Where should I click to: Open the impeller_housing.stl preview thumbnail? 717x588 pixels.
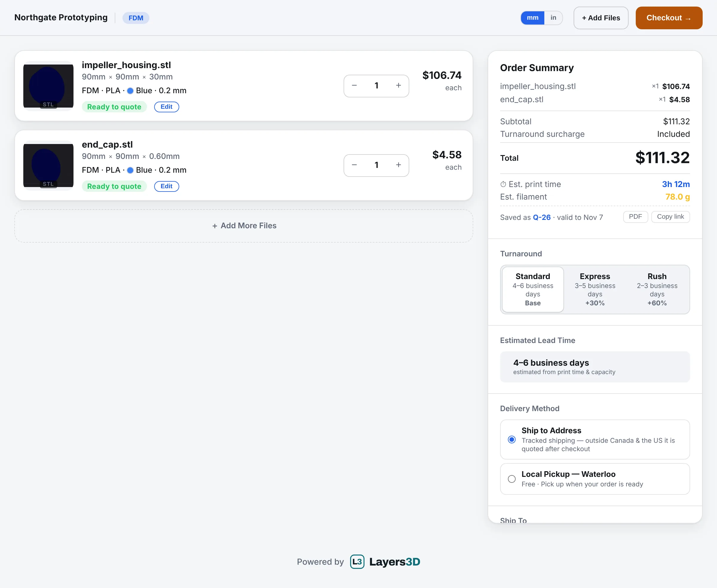pos(48,86)
